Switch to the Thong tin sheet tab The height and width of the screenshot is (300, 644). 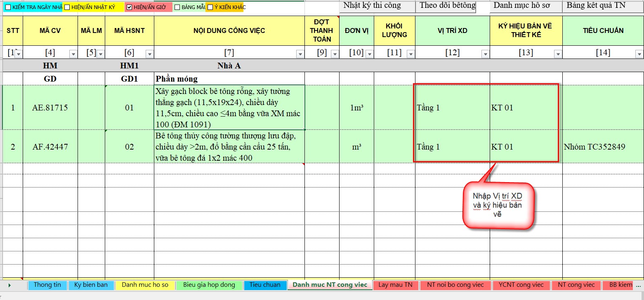pyautogui.click(x=47, y=285)
